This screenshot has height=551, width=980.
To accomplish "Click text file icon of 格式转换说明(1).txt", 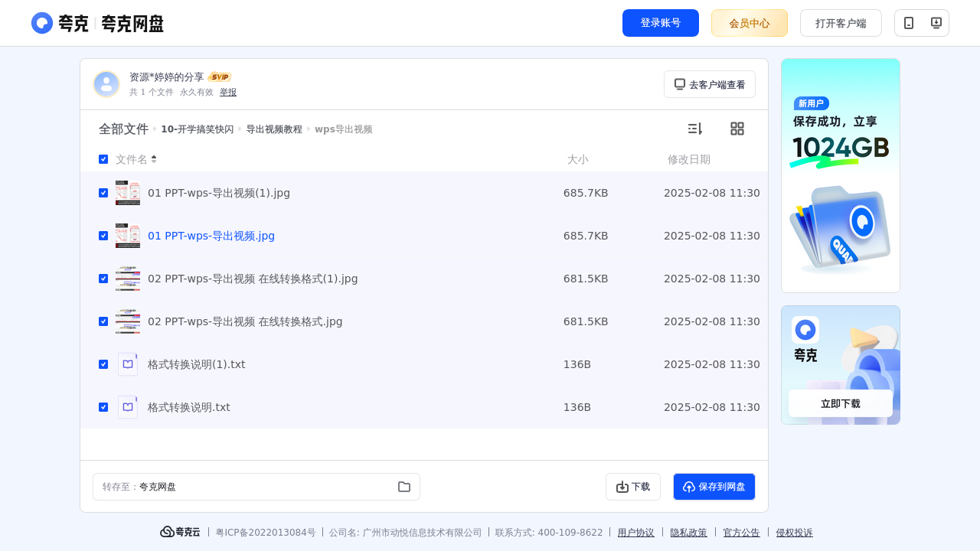I will 128,364.
